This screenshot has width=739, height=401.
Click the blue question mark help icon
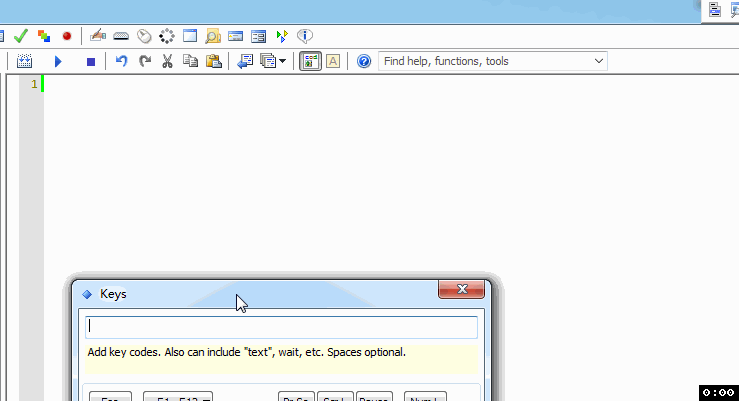(364, 62)
